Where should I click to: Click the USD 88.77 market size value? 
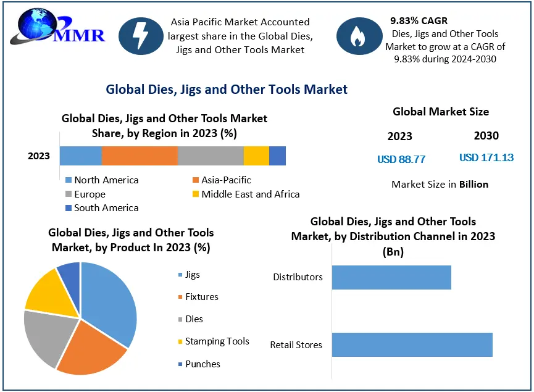(x=401, y=159)
